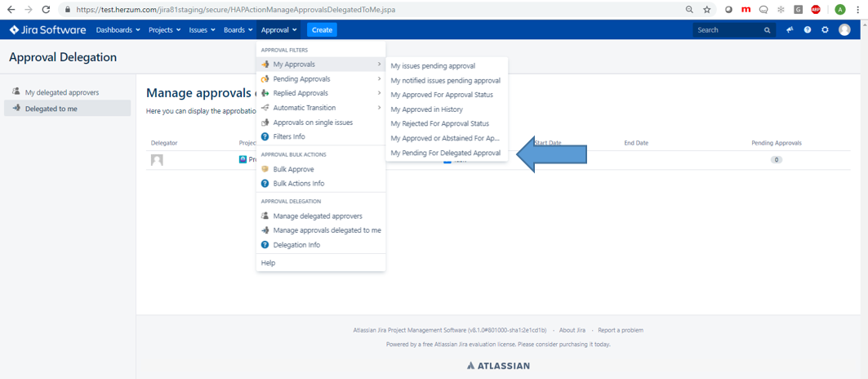The height and width of the screenshot is (379, 868).
Task: Select Manage delegated approvers menu item
Action: tap(317, 216)
